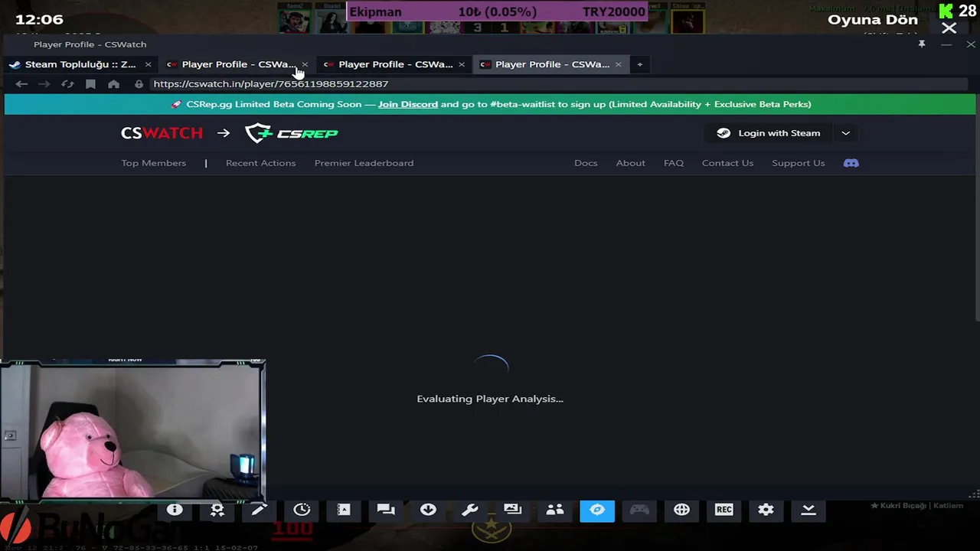Click Oyuna Dön to return to game
980x551 pixels.
tap(873, 20)
